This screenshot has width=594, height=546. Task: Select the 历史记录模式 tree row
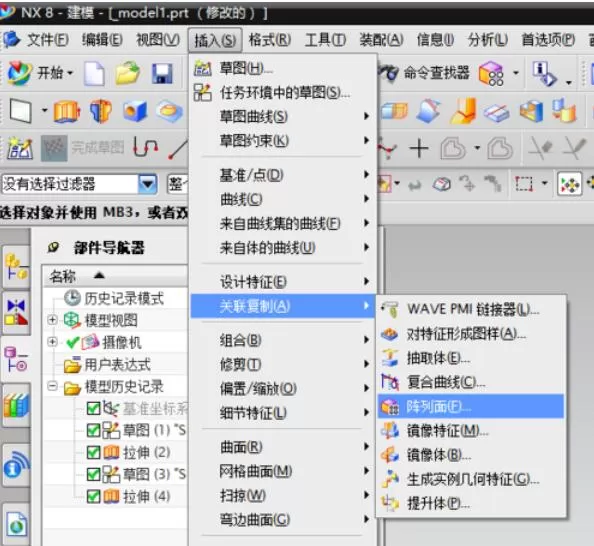[x=115, y=298]
